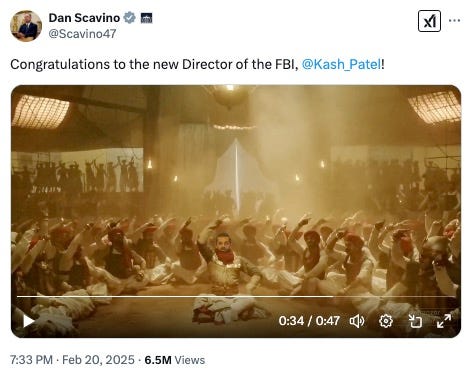Open the three-dot more options menu

455,21
